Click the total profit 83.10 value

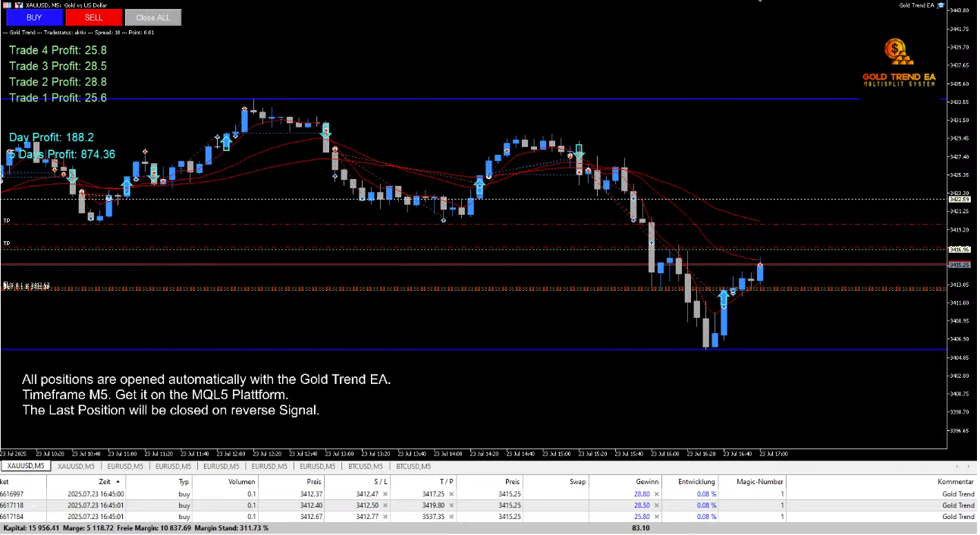(640, 528)
